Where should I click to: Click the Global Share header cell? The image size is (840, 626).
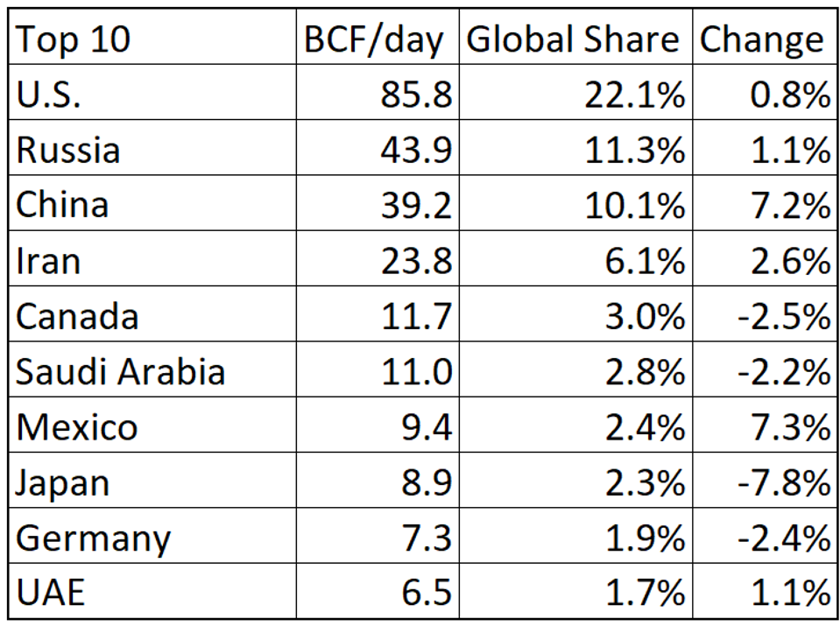tap(575, 39)
